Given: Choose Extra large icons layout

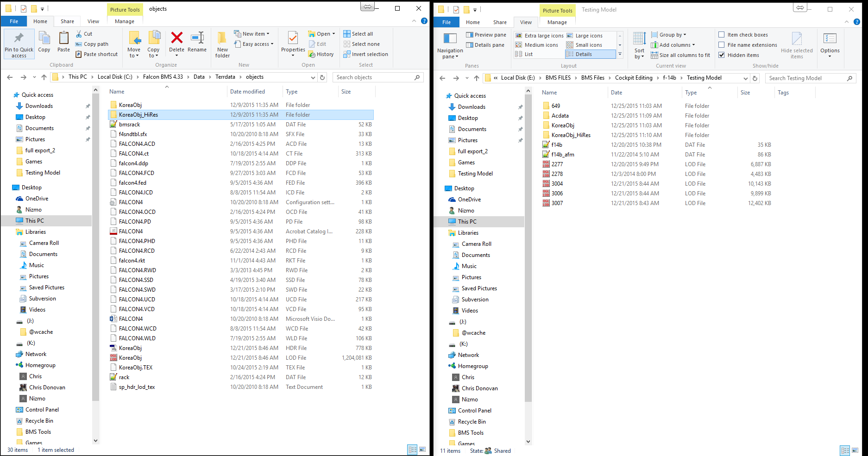Looking at the screenshot, I should click(540, 36).
